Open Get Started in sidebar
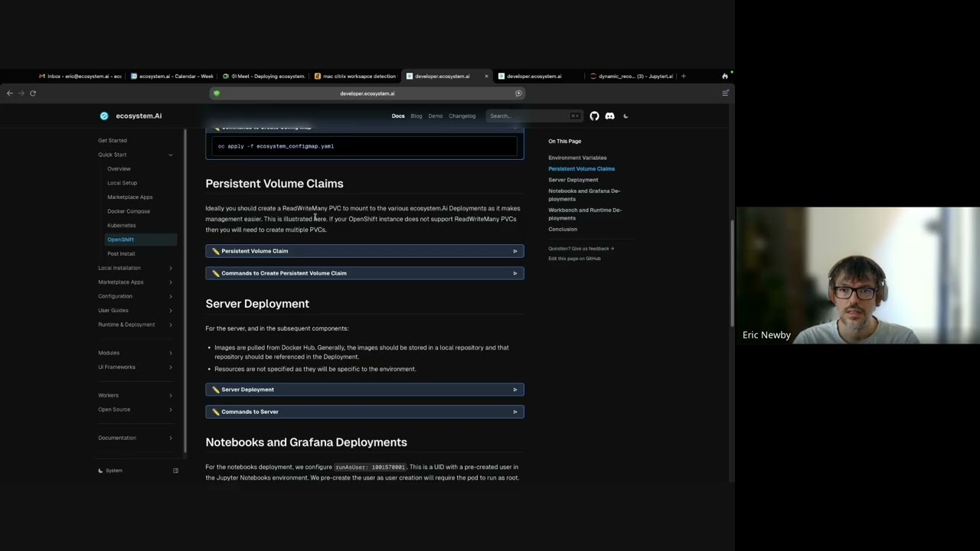Viewport: 980px width, 551px height. (113, 140)
